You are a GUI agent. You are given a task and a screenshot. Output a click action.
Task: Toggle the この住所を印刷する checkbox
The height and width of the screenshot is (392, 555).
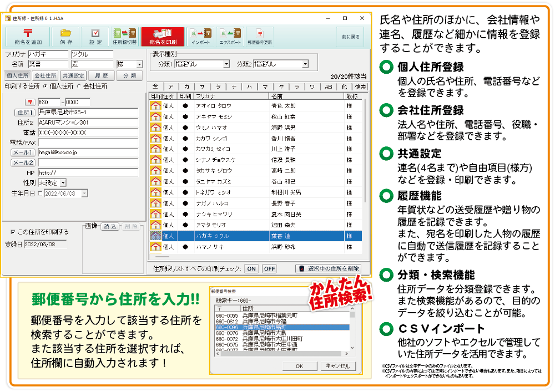13,232
